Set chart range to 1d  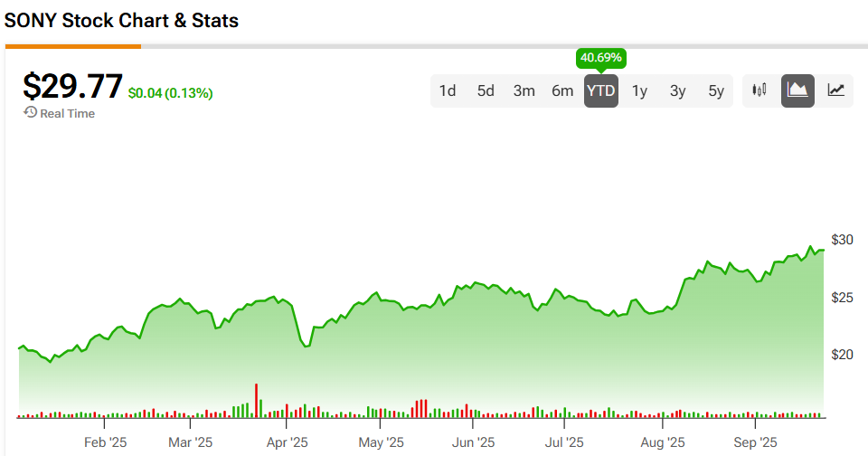click(448, 90)
